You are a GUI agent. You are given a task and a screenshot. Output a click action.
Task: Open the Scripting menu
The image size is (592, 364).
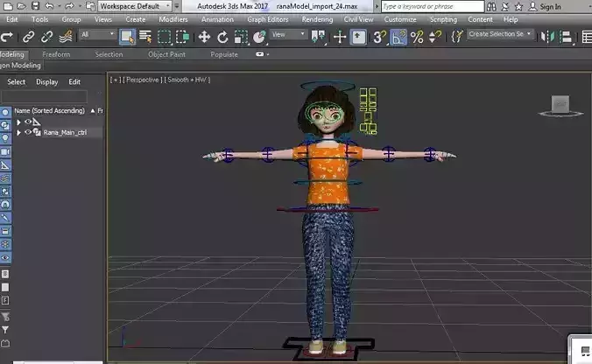[x=443, y=19]
